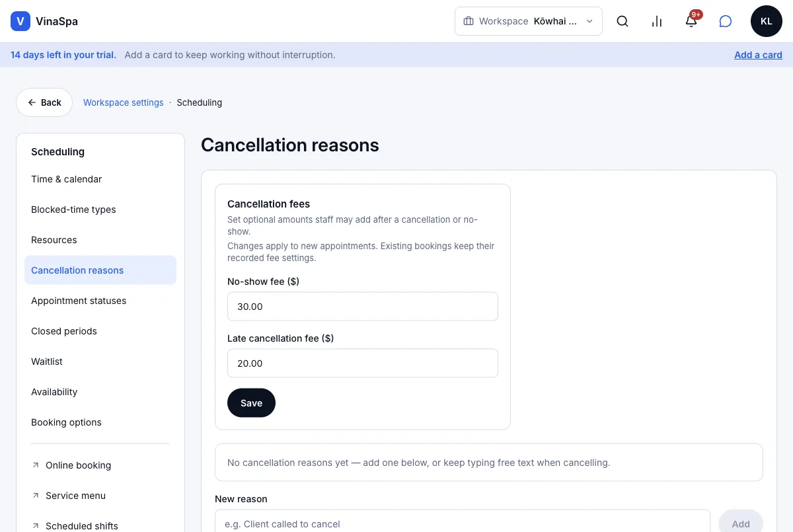The height and width of the screenshot is (532, 793).
Task: Expand the Workspace Kōwhai dropdown chevron
Action: coord(589,21)
